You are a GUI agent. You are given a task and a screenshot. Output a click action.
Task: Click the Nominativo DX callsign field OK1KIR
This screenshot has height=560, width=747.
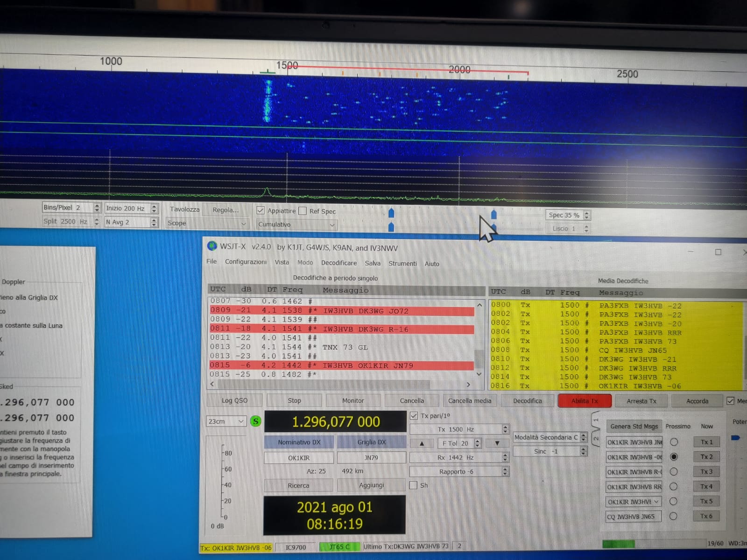tap(299, 458)
